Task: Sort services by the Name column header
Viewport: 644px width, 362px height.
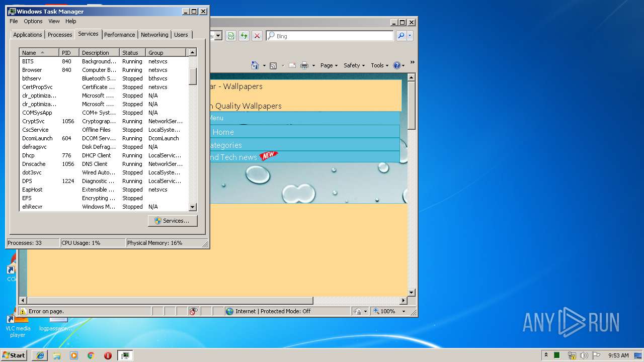Action: [x=39, y=53]
